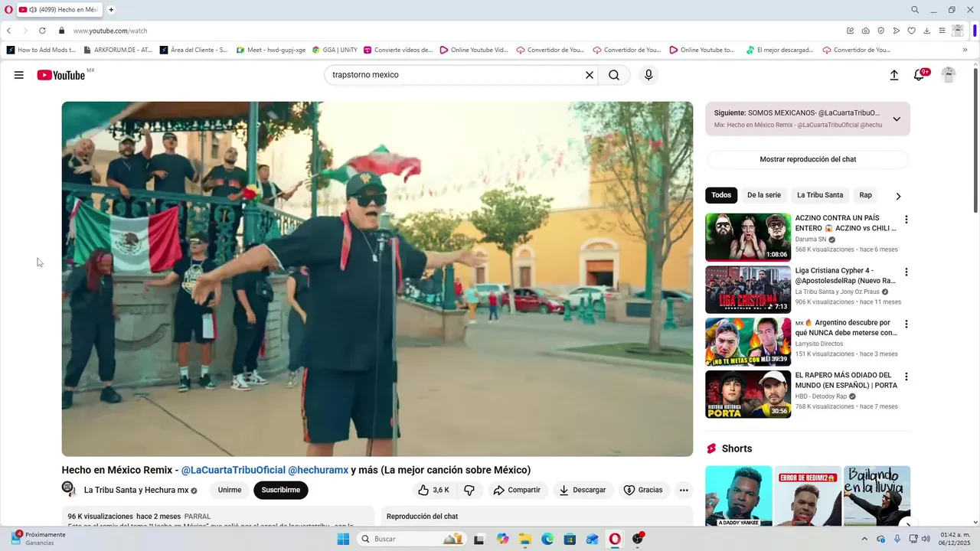Reload the page in browser toolbar
Screen dimensions: 980x551
click(42, 31)
